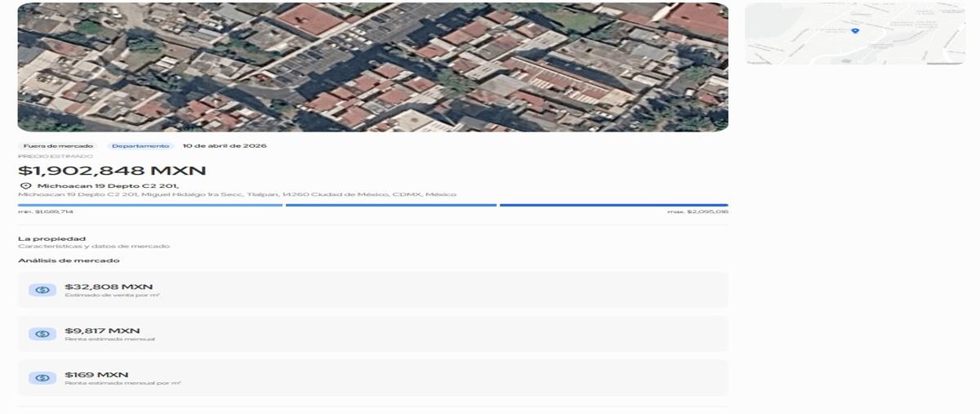This screenshot has width=980, height=414.
Task: Select the "Análisis de mercado" heading
Action: pyautogui.click(x=69, y=260)
